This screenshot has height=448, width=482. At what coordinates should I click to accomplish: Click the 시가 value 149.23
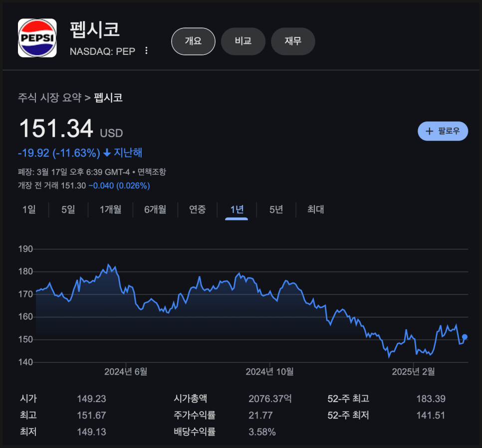tap(91, 399)
